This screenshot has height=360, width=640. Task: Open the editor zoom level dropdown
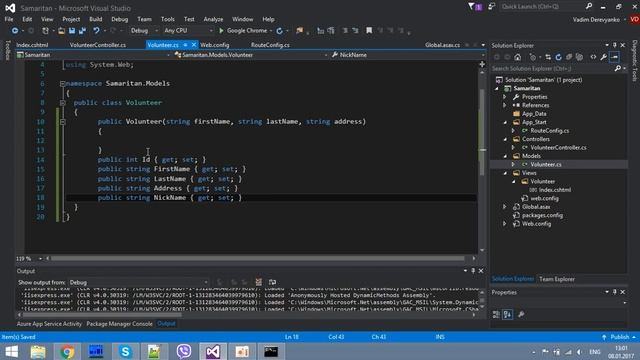pos(40,258)
